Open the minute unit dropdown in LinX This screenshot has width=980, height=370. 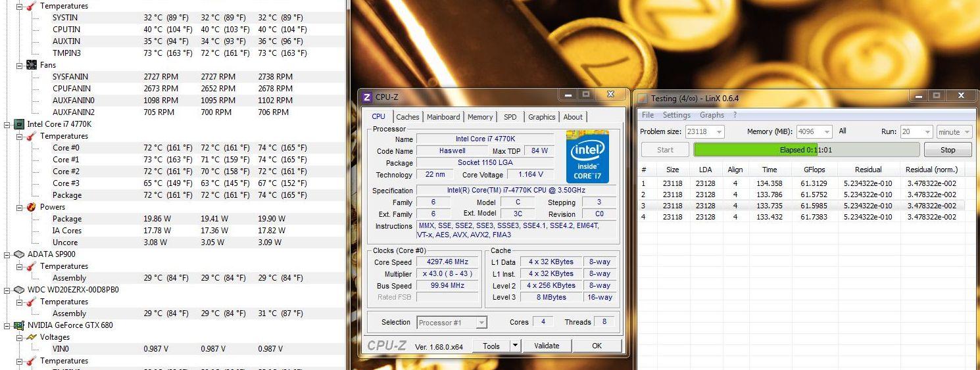pyautogui.click(x=966, y=132)
